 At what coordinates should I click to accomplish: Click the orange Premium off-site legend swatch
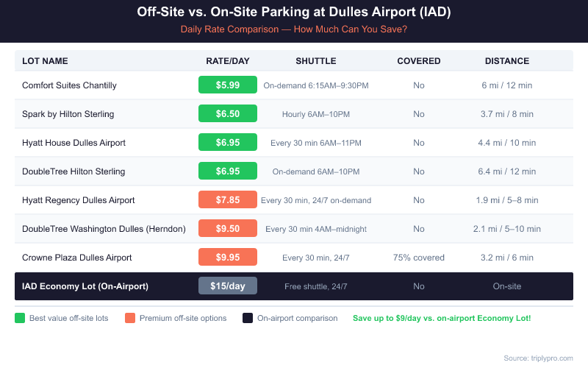tap(130, 318)
